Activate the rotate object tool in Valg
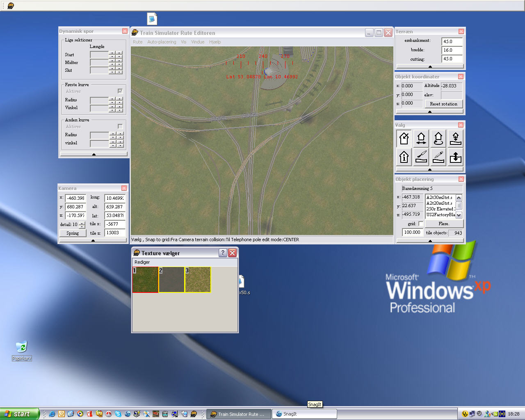 click(x=438, y=139)
